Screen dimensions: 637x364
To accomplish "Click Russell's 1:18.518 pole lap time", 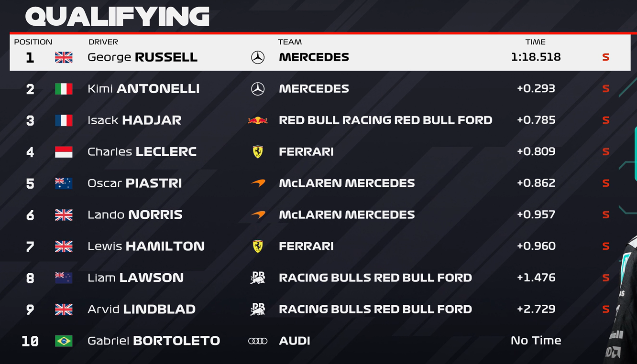I will click(x=536, y=57).
